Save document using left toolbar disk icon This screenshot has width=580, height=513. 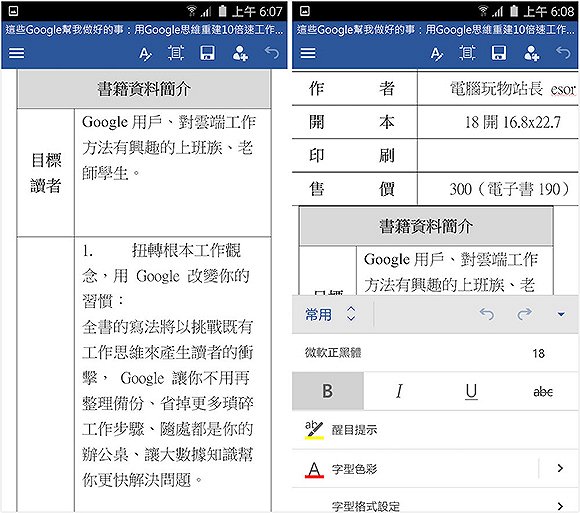tap(208, 53)
